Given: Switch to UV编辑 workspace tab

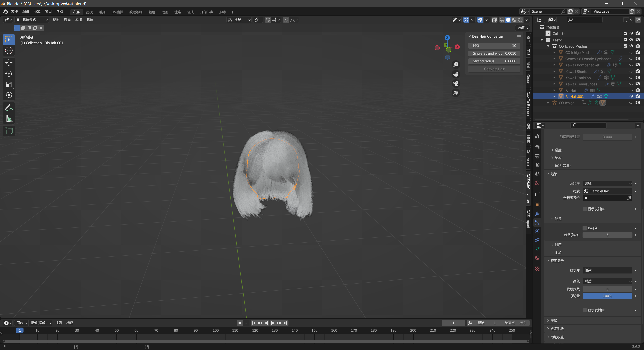Looking at the screenshot, I should click(117, 12).
